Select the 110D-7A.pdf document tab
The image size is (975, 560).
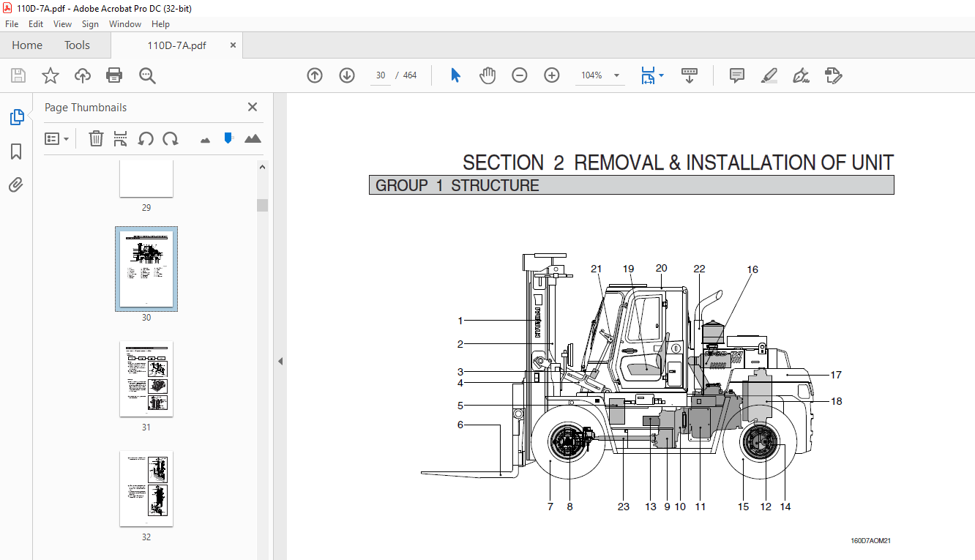point(176,45)
